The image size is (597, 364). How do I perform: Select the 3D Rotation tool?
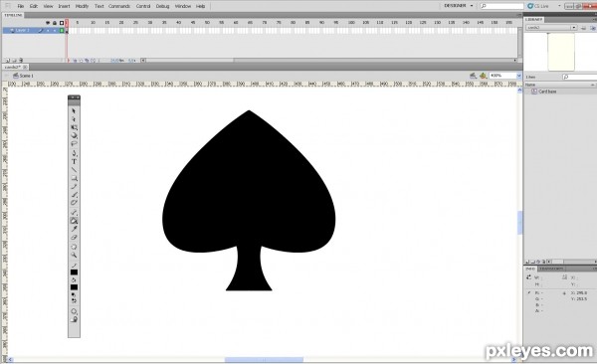[74, 136]
